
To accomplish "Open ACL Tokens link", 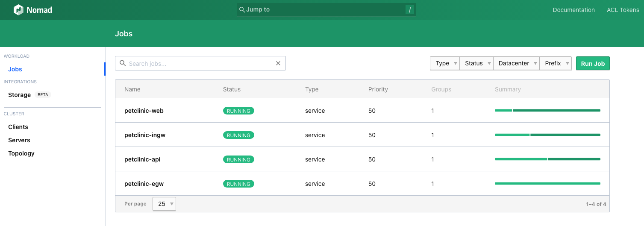I will (623, 10).
